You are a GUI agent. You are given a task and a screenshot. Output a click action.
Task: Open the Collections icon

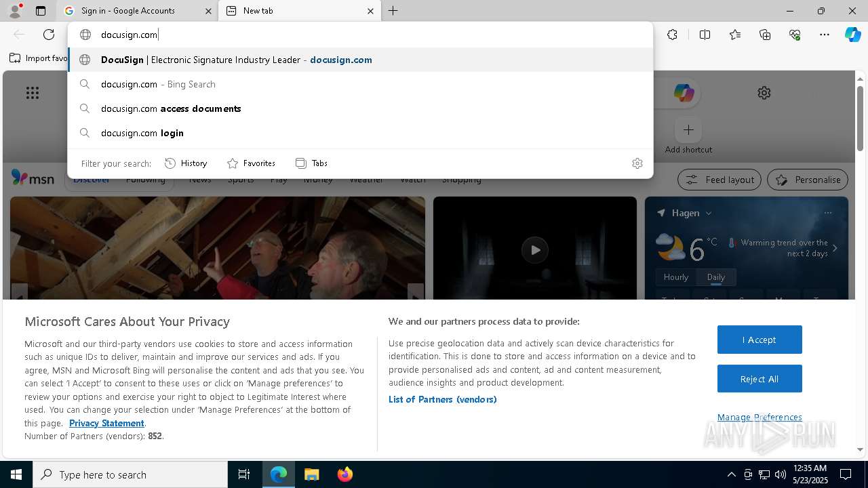point(765,35)
